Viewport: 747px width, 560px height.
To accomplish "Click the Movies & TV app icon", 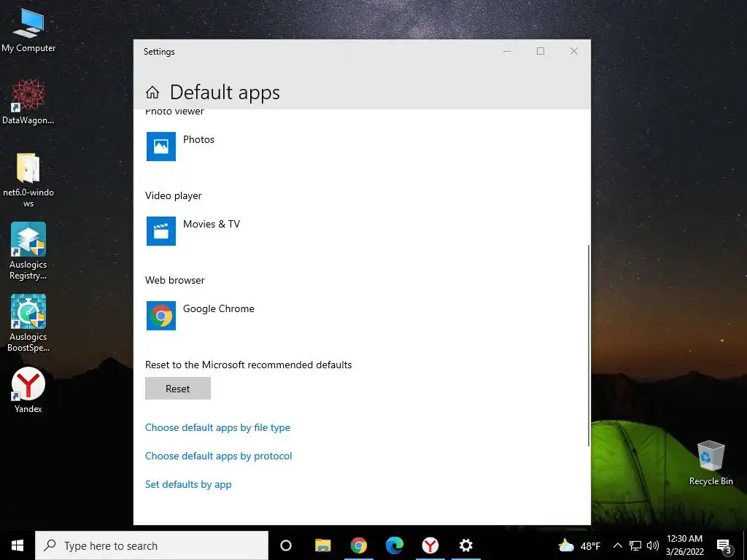I will point(161,231).
